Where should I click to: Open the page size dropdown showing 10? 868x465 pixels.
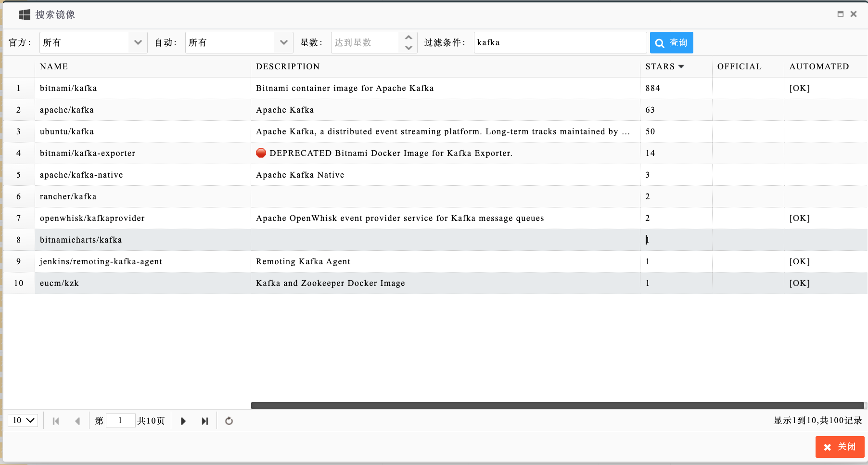23,420
